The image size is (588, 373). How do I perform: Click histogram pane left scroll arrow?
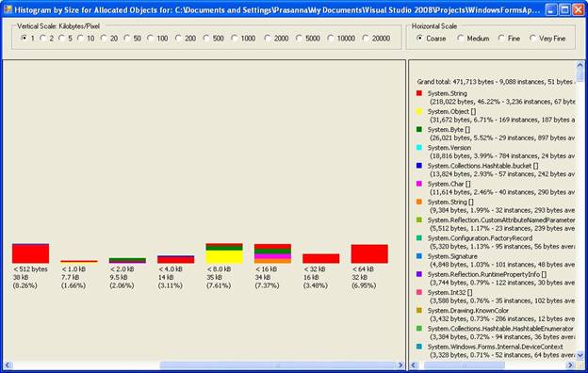coord(8,365)
